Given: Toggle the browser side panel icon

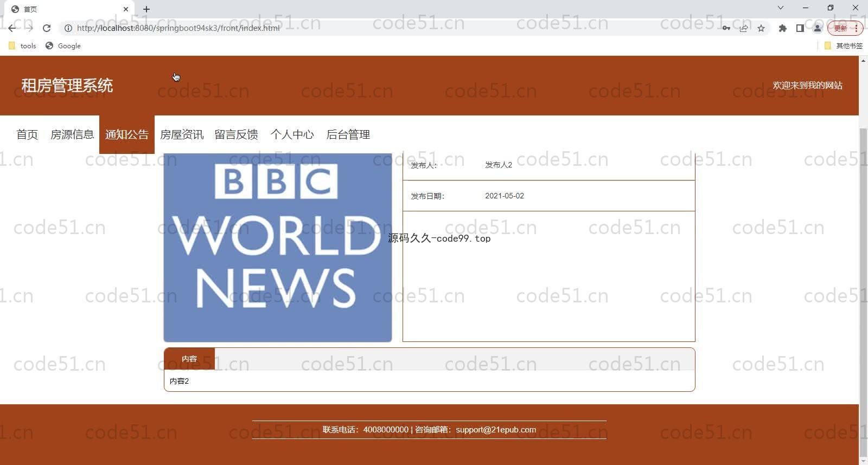Looking at the screenshot, I should pos(800,28).
